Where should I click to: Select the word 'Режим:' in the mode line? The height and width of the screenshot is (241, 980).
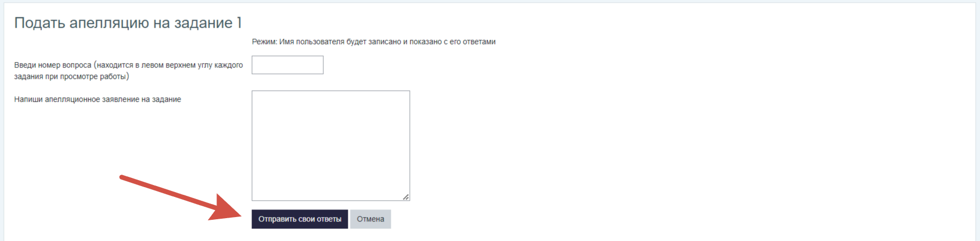(264, 42)
